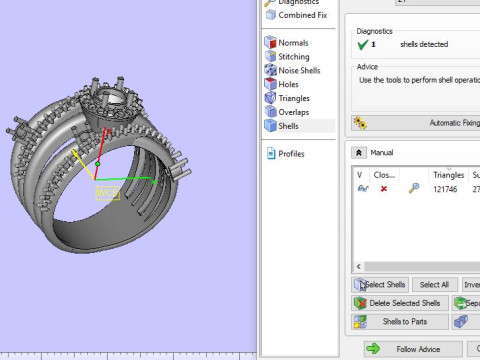Open the Overlaps fix step
The height and width of the screenshot is (360, 480).
pos(293,112)
